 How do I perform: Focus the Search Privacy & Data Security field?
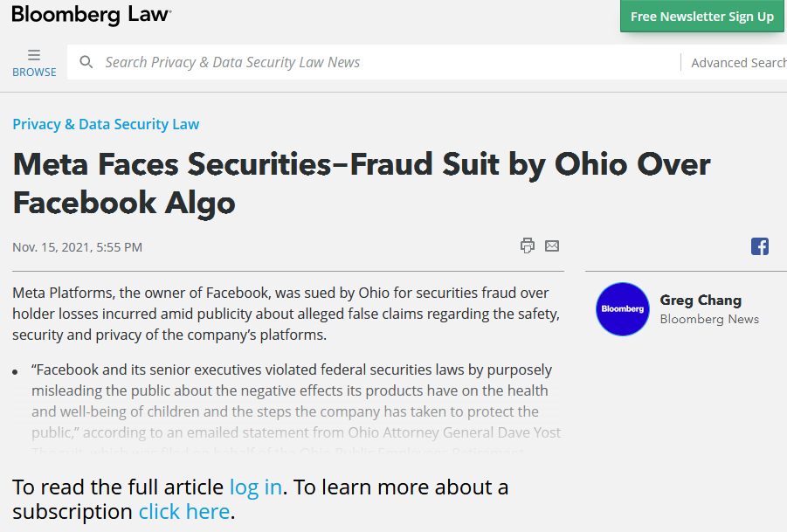point(374,62)
